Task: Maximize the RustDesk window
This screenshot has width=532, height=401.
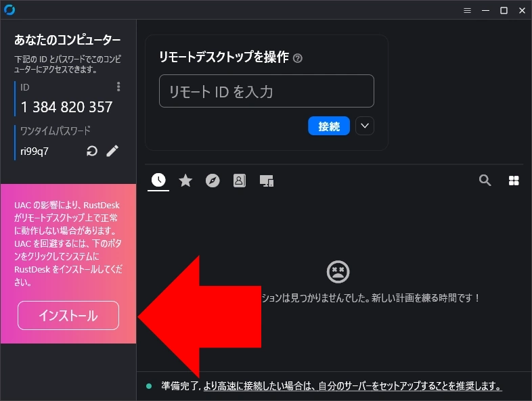Action: pos(504,10)
